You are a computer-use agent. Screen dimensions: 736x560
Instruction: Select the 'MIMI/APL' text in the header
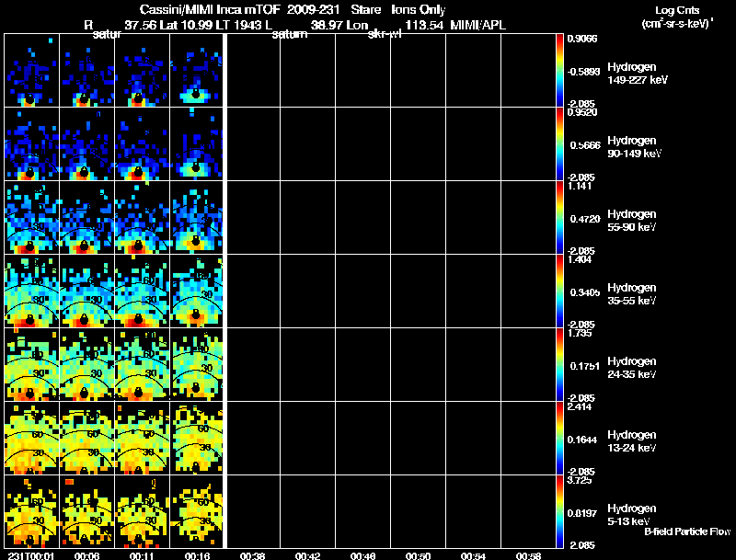[x=477, y=25]
